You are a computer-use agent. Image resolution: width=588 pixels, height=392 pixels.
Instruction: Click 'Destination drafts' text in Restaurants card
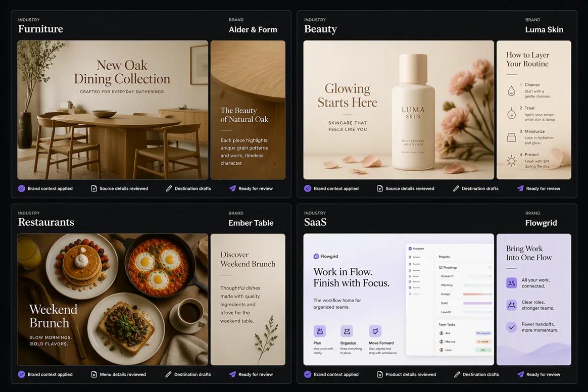coord(192,374)
